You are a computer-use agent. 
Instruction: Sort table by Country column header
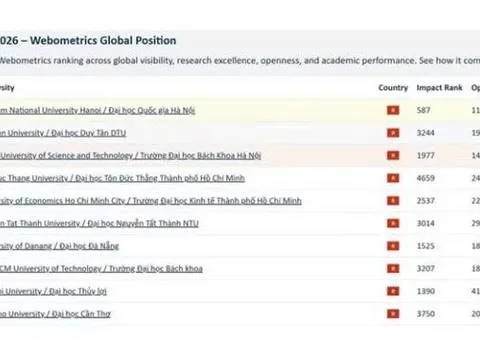pyautogui.click(x=393, y=88)
